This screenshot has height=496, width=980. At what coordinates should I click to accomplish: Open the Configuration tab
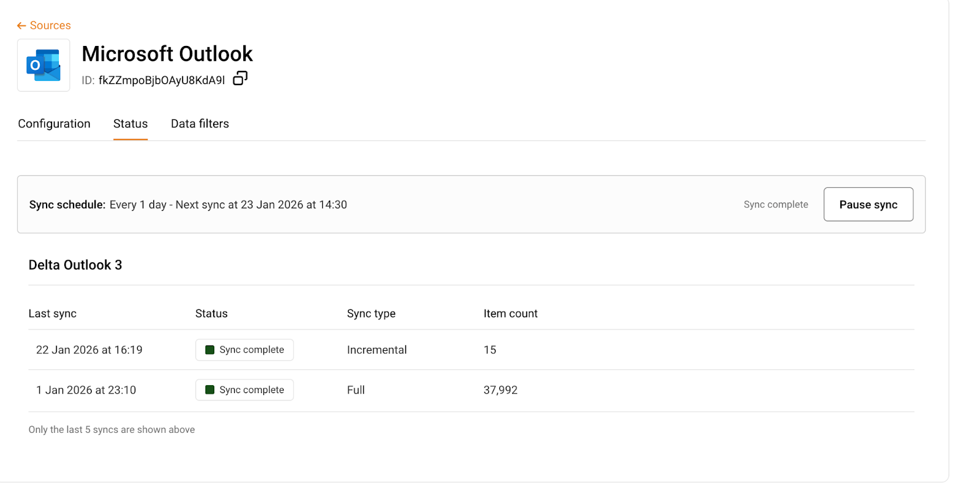point(54,124)
